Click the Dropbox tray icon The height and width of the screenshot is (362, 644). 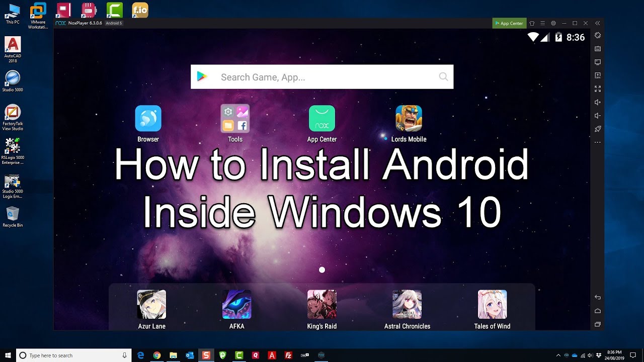pos(598,355)
